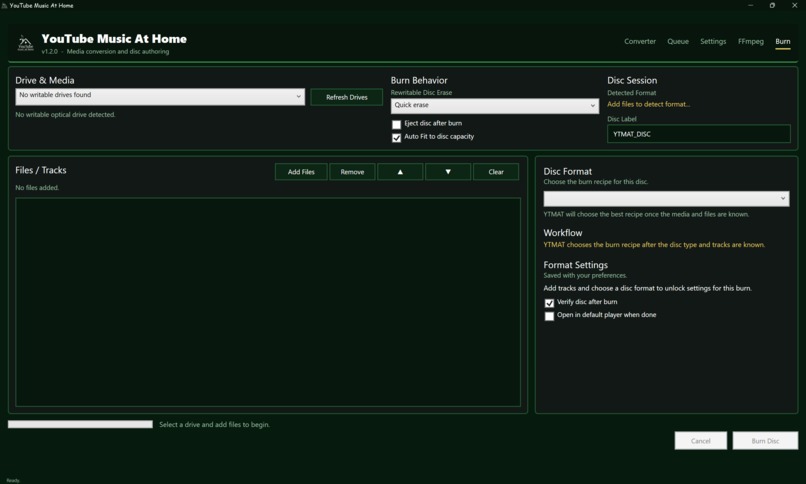The width and height of the screenshot is (806, 484).
Task: Click the 'Ready' status bar text
Action: (x=13, y=480)
